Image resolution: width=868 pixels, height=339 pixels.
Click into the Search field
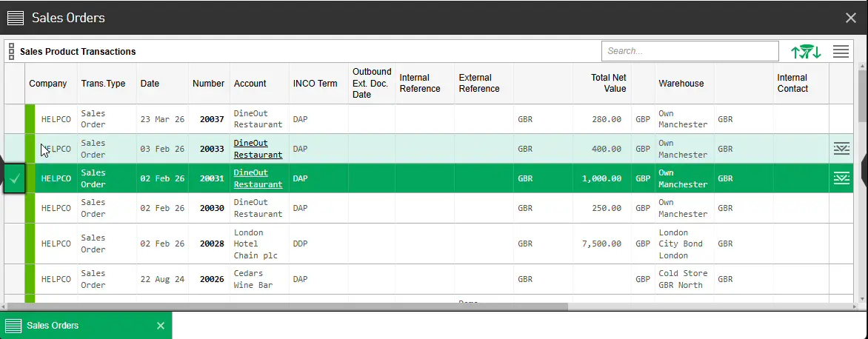coord(689,51)
